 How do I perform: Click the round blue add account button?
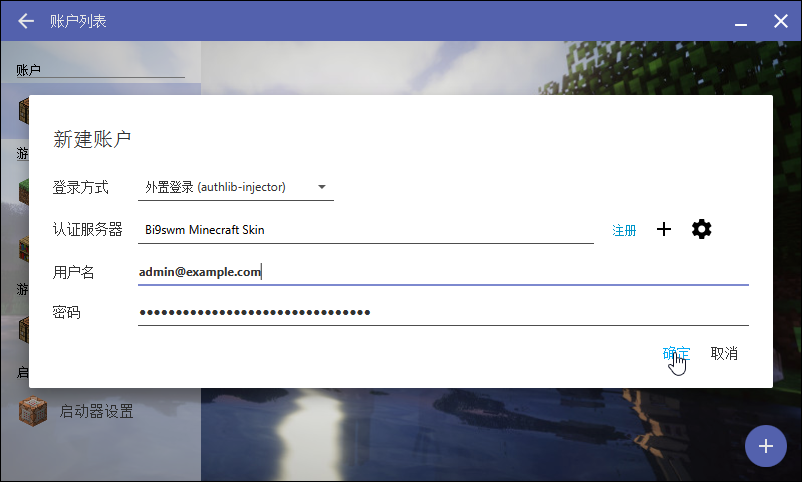(765, 446)
